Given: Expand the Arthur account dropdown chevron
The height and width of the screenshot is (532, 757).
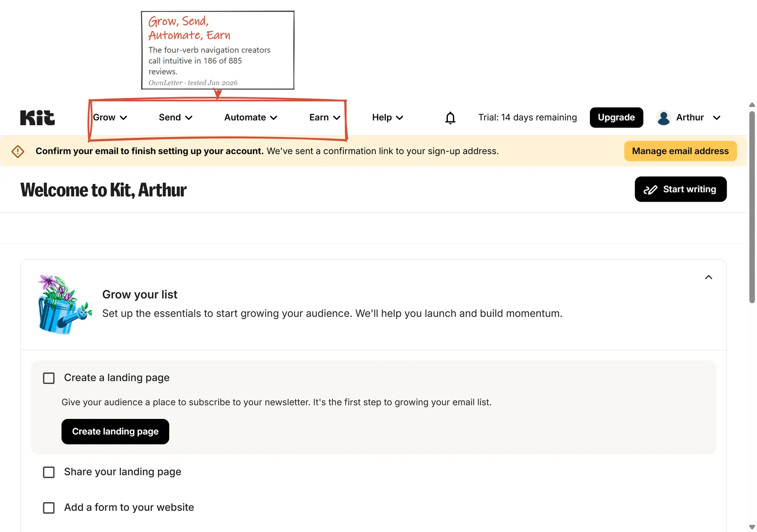Looking at the screenshot, I should (x=716, y=118).
